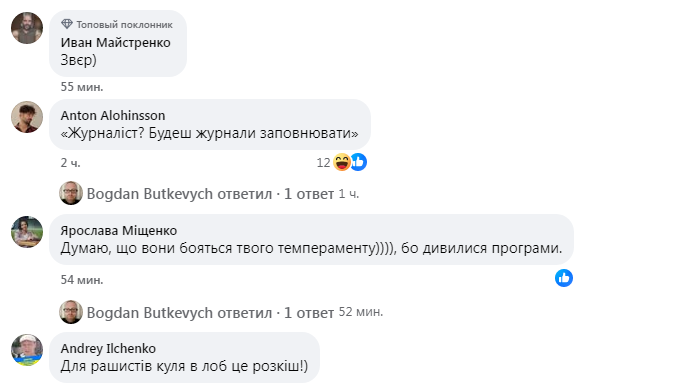This screenshot has width=682, height=387.
Task: Open Иван Майстренко profile name link
Action: [115, 43]
